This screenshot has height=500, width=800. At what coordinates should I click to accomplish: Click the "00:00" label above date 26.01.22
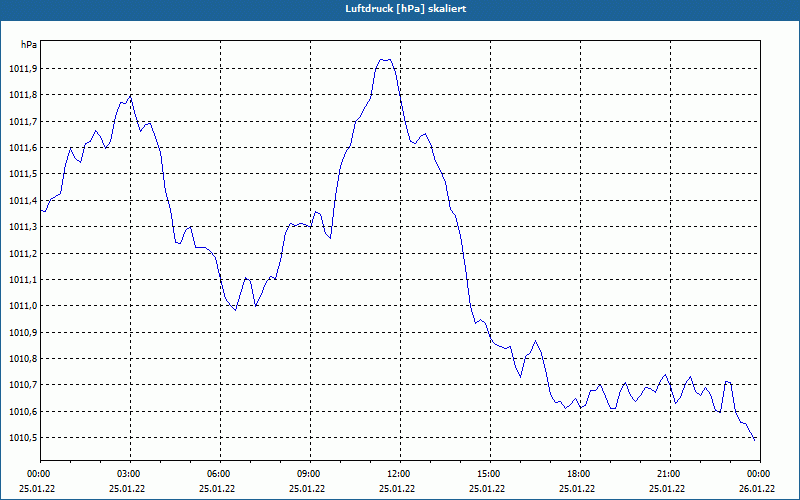pyautogui.click(x=757, y=474)
